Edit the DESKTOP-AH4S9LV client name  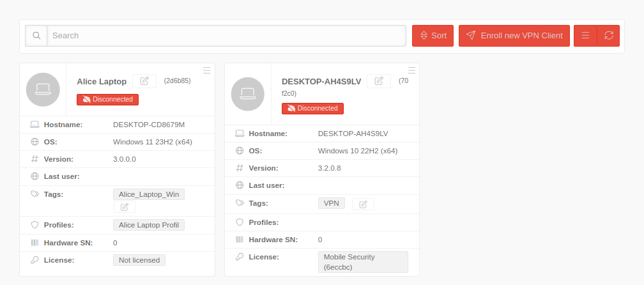(379, 81)
